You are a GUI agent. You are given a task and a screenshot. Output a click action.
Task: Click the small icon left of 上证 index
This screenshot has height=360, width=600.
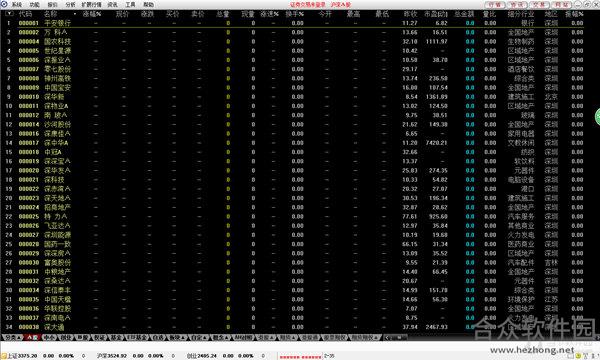(x=3, y=356)
